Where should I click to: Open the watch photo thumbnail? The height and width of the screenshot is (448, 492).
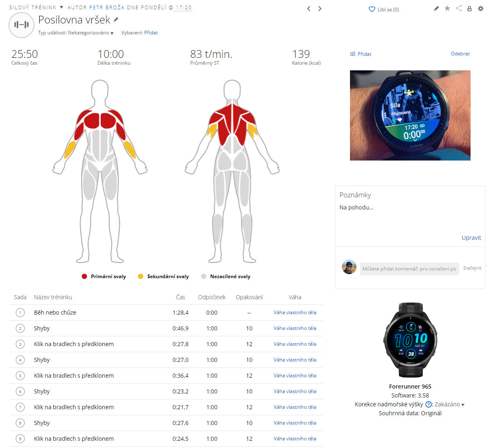(410, 116)
